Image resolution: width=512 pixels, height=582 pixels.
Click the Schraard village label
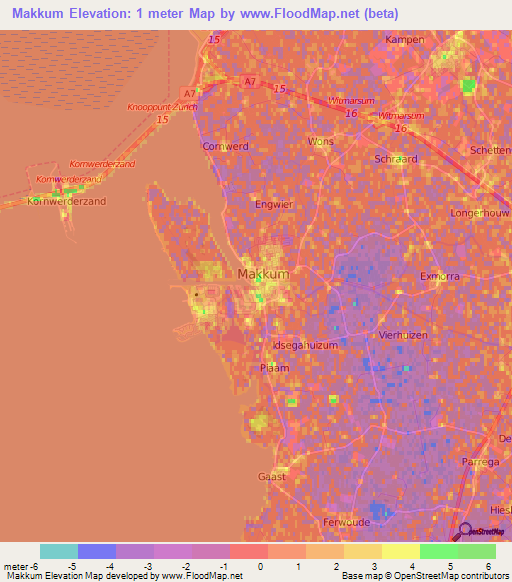point(396,159)
